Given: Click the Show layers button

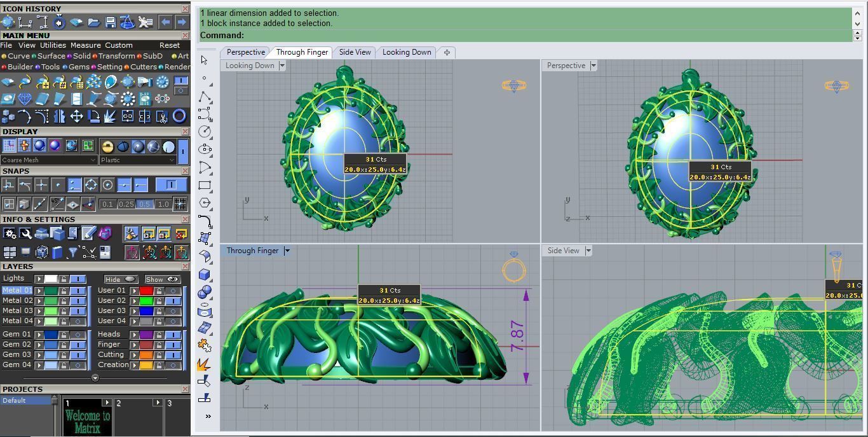Looking at the screenshot, I should tap(162, 279).
